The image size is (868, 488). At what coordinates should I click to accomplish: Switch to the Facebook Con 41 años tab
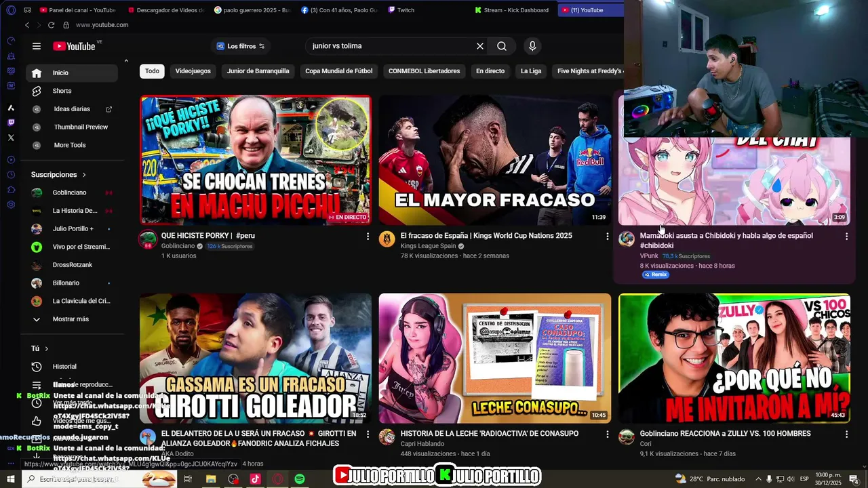[x=339, y=10]
